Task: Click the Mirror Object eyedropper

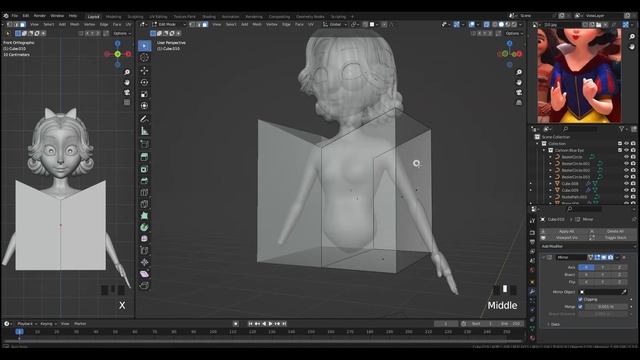Action: tap(624, 292)
